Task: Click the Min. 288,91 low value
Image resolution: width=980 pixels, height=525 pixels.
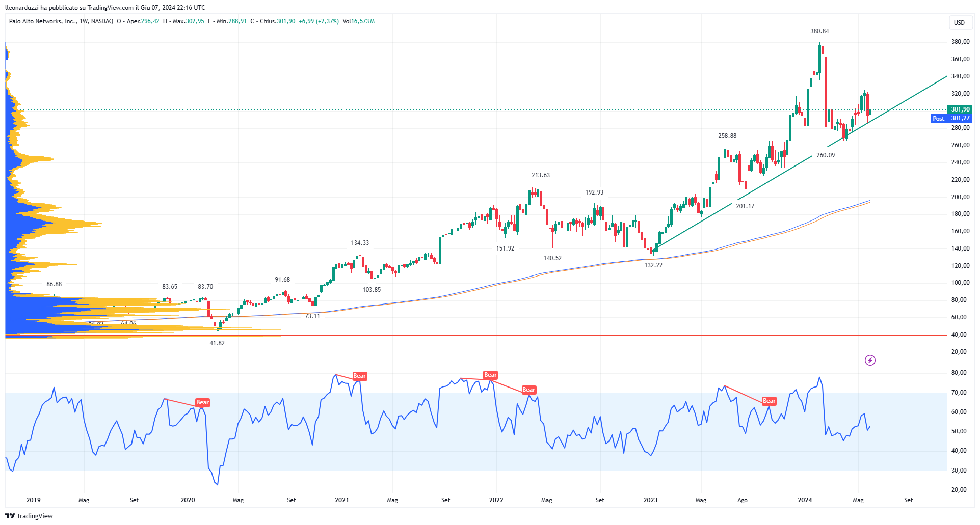Action: click(231, 21)
